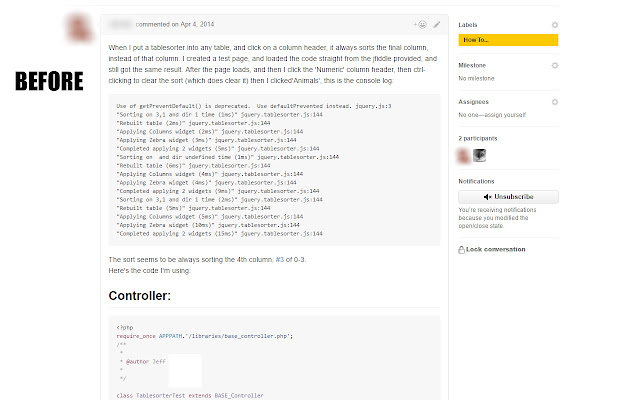Click the 'class TablesorterTest extends' code line
The width and height of the screenshot is (640, 400).
click(190, 396)
